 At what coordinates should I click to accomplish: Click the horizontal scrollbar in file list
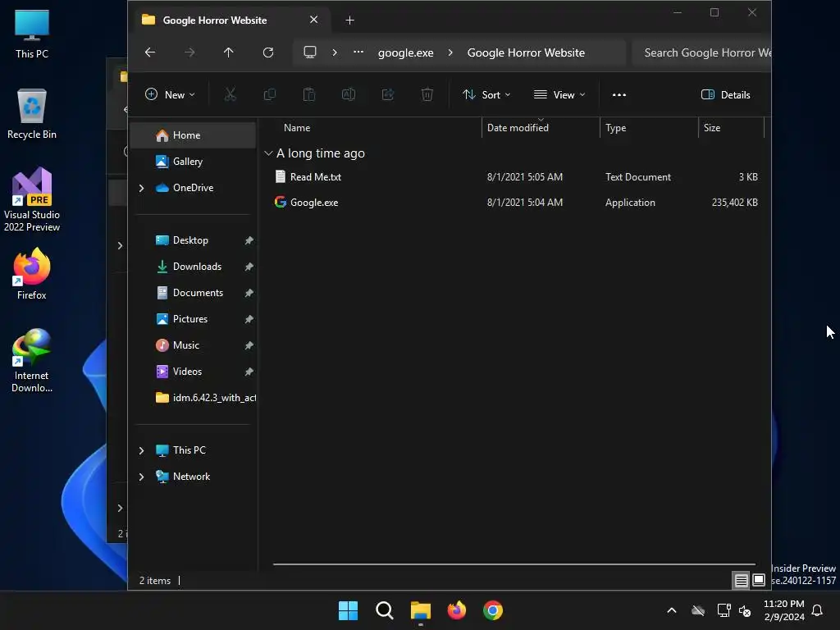click(514, 564)
